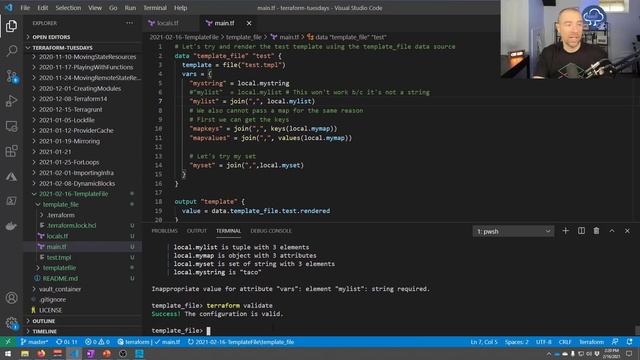This screenshot has width=640, height=360.
Task: Open the Source Control view
Action: [11, 76]
